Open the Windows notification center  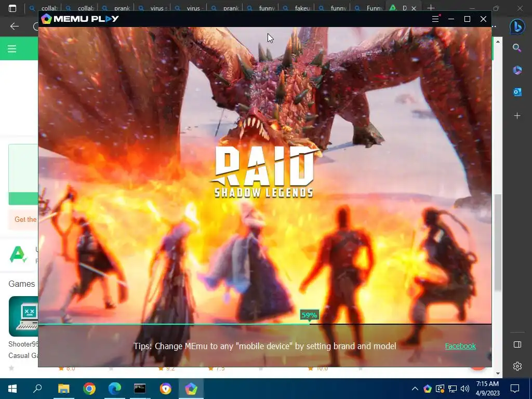click(x=515, y=389)
